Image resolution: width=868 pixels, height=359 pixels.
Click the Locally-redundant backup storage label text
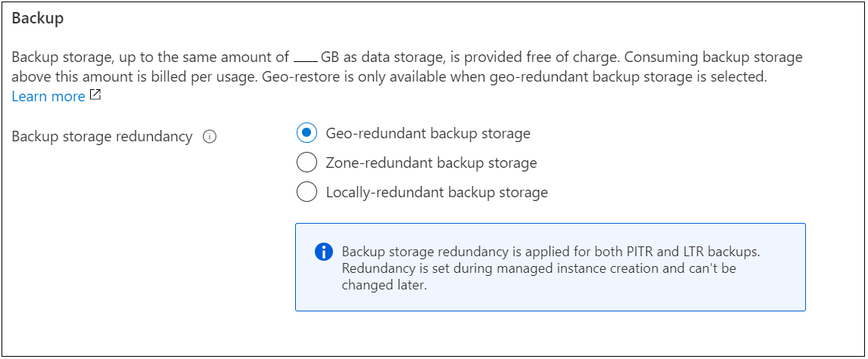(437, 192)
